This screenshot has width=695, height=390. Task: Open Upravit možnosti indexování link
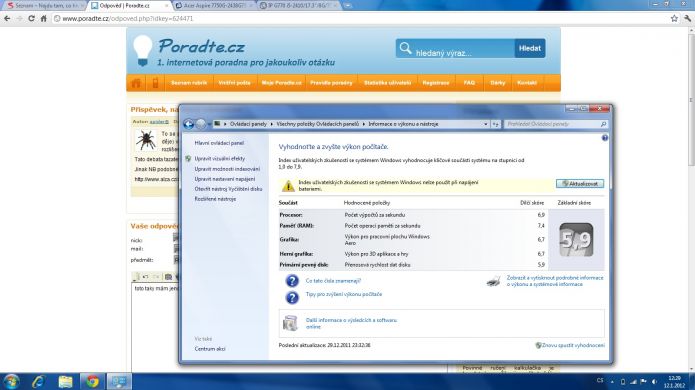(227, 169)
